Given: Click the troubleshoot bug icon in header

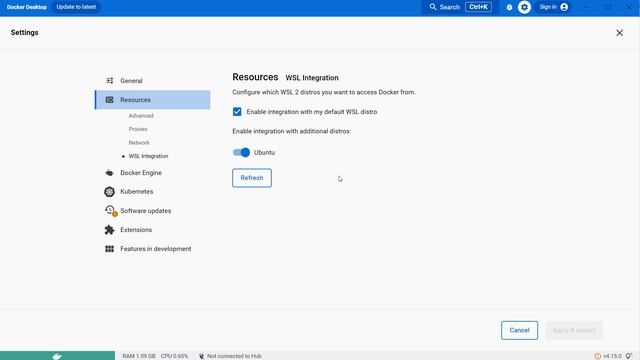Looking at the screenshot, I should pyautogui.click(x=509, y=7).
